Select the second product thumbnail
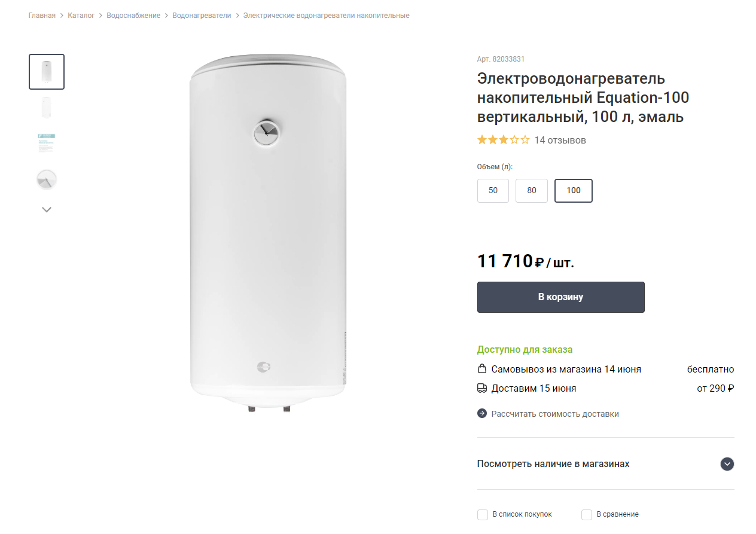 (x=47, y=108)
